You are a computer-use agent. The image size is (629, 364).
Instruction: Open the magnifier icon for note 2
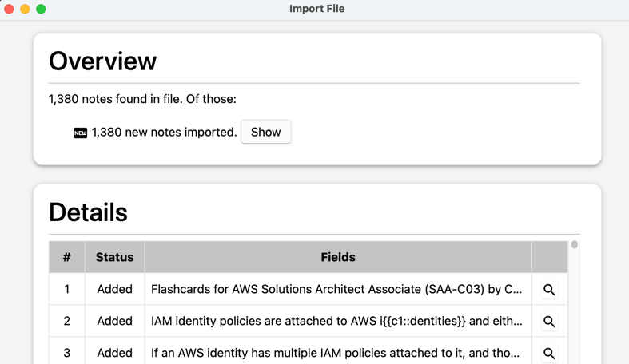(549, 322)
